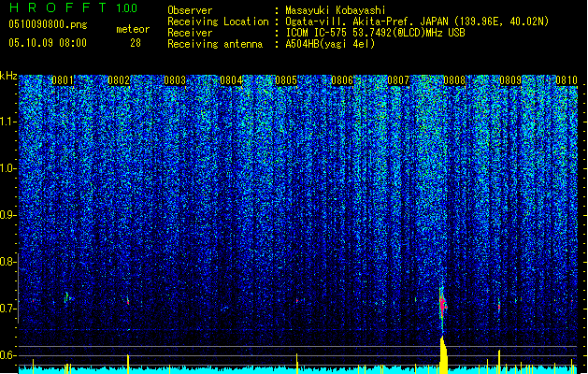Image resolution: width=588 pixels, height=374 pixels.
Task: Click the 0806 time marker
Action: (x=342, y=79)
